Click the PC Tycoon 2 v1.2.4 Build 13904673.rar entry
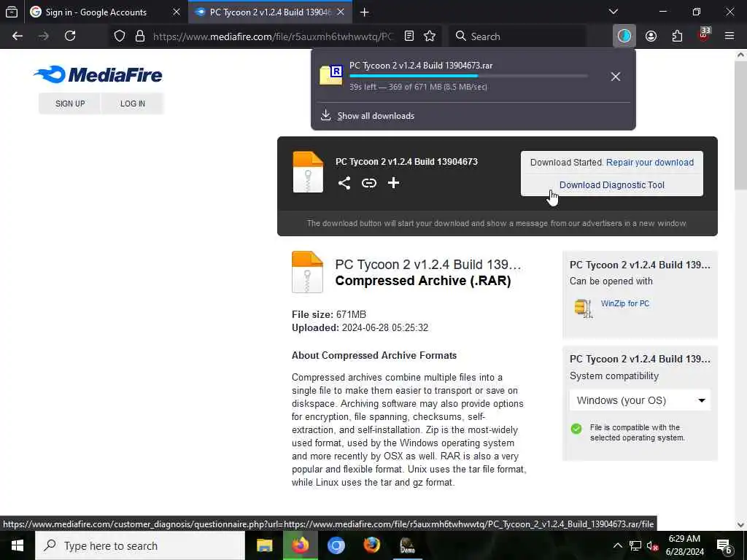 point(421,66)
